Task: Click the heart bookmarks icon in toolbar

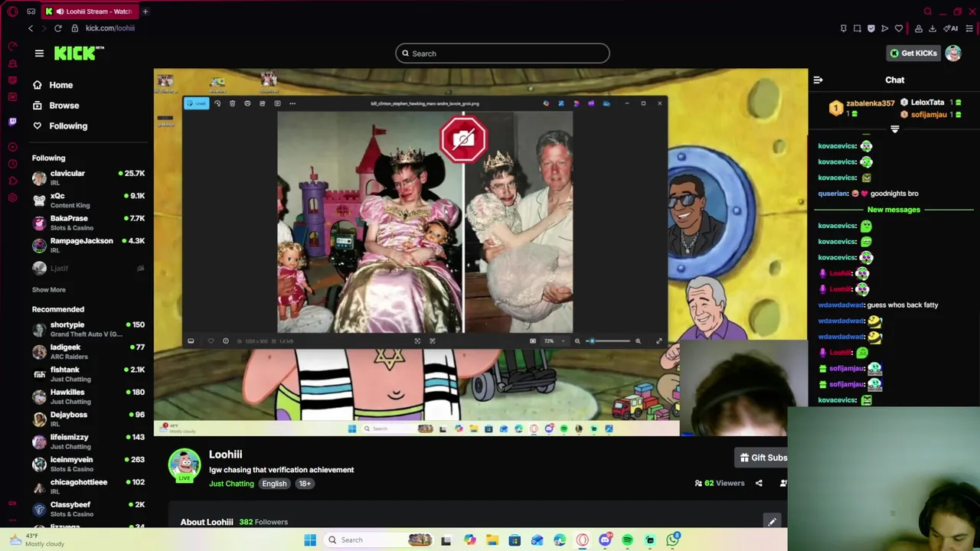Action: click(899, 28)
